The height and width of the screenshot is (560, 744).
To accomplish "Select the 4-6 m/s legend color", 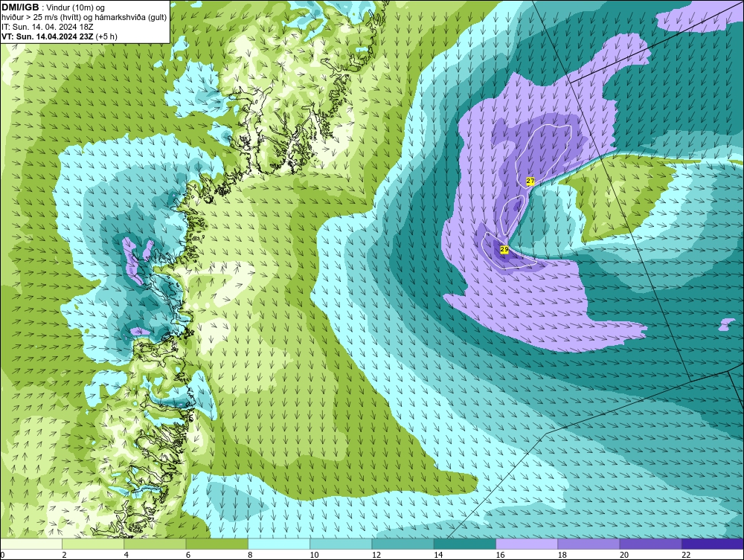I will (155, 544).
